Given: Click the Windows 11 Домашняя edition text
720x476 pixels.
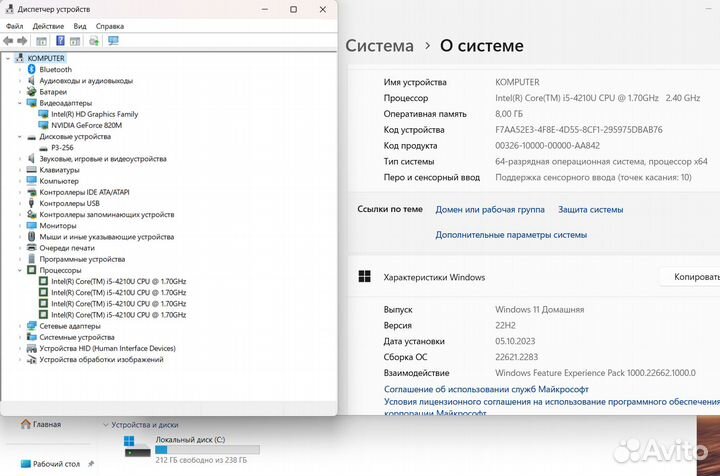Looking at the screenshot, I should tap(540, 309).
